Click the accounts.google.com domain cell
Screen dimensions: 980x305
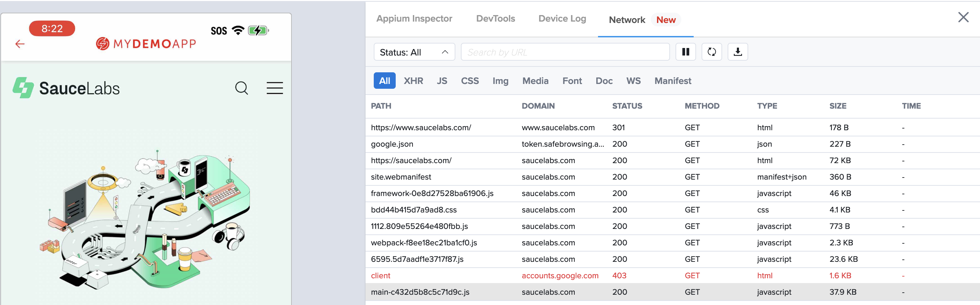coord(560,275)
